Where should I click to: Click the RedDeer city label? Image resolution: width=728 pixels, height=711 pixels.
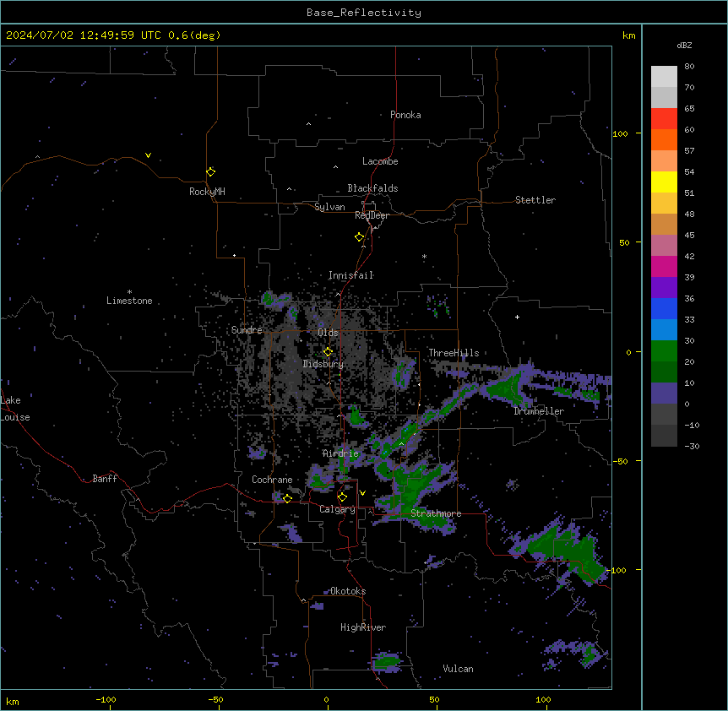372,215
